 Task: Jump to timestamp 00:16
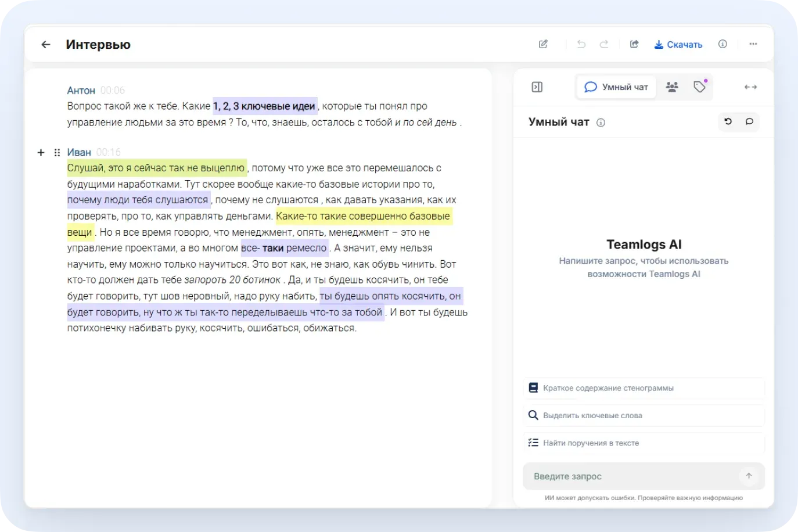click(109, 152)
